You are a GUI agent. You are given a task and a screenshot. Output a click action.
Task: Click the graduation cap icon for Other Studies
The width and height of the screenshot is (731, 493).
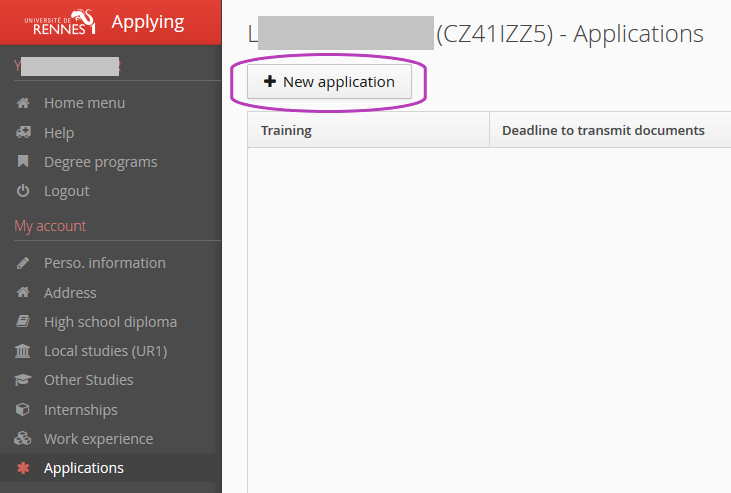tap(23, 380)
